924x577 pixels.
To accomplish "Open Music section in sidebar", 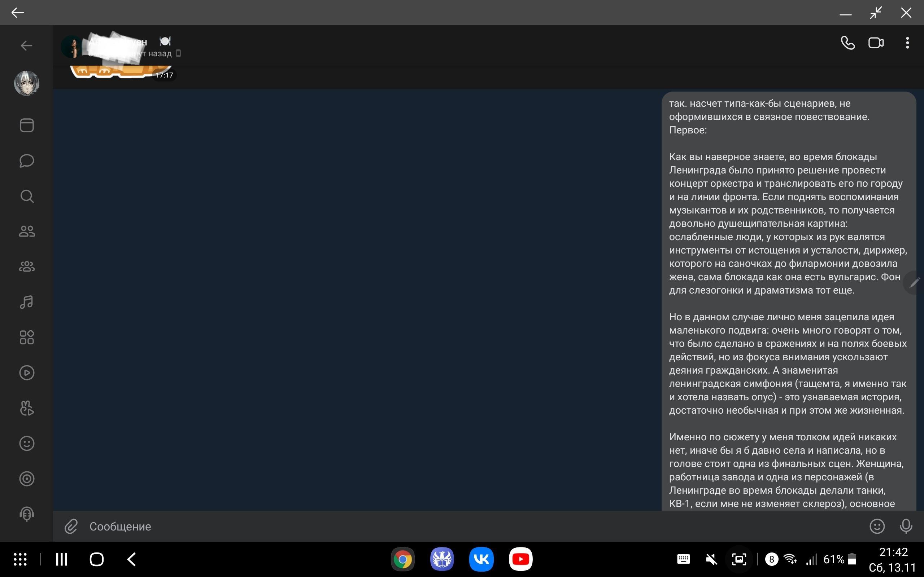I will pos(27,302).
